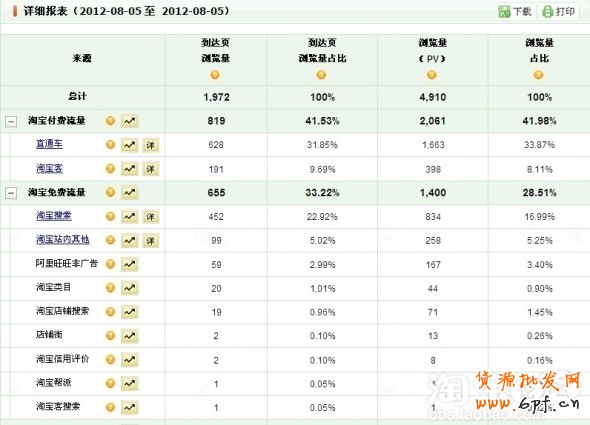590x425 pixels.
Task: Open details icon for 淘宝搜索 row
Action: [151, 217]
